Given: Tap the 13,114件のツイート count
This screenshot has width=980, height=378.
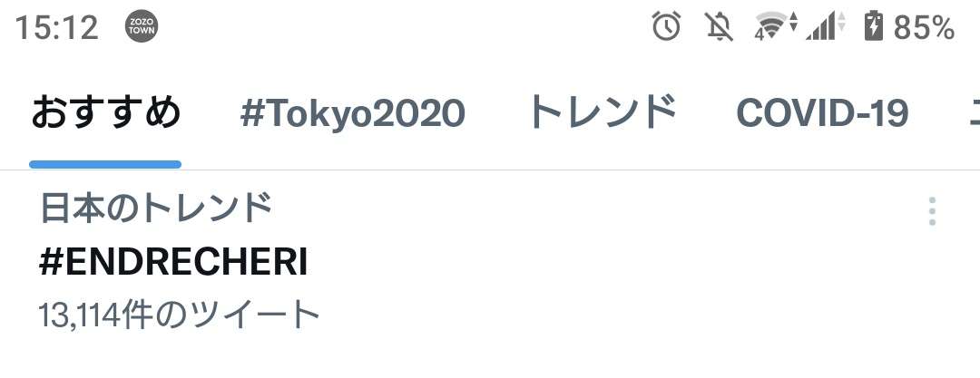Looking at the screenshot, I should click(179, 315).
